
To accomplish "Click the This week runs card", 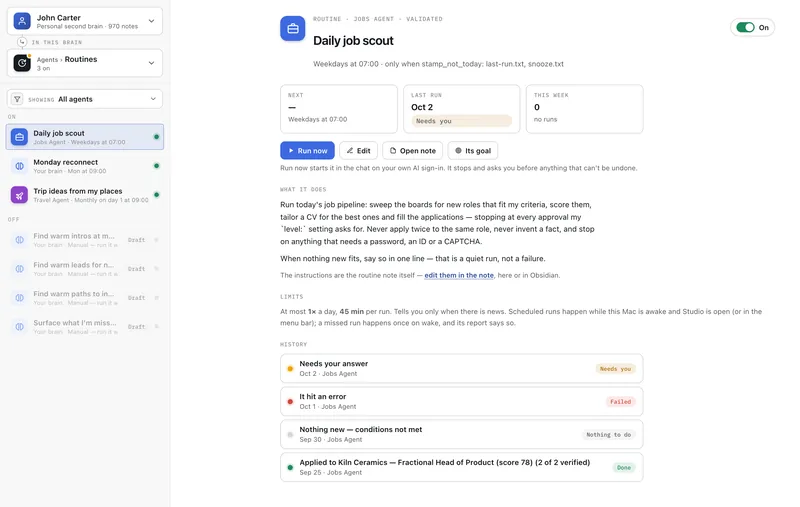I will [x=585, y=109].
